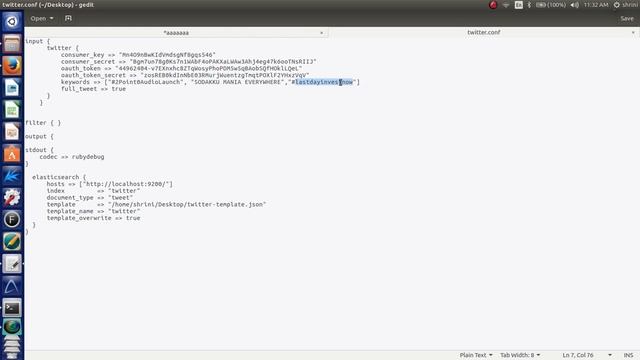The width and height of the screenshot is (640, 360).
Task: Click the oauth_token_secret line
Action: [185, 75]
